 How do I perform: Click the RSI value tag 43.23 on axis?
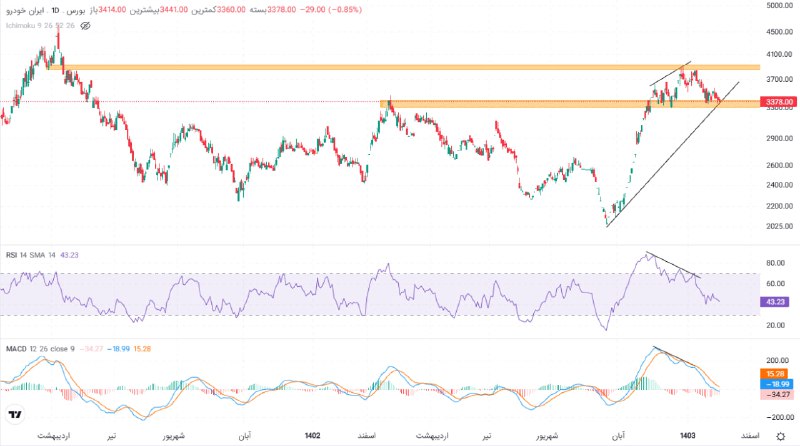(777, 301)
